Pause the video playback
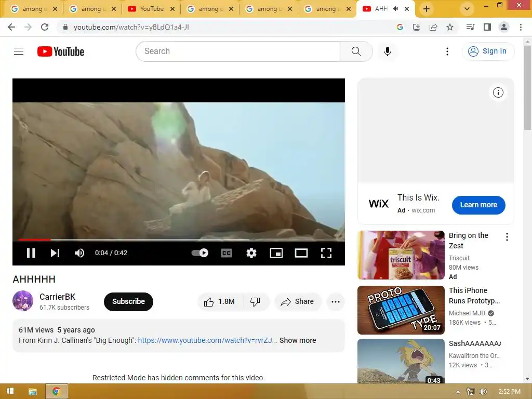The width and height of the screenshot is (532, 399). point(31,253)
